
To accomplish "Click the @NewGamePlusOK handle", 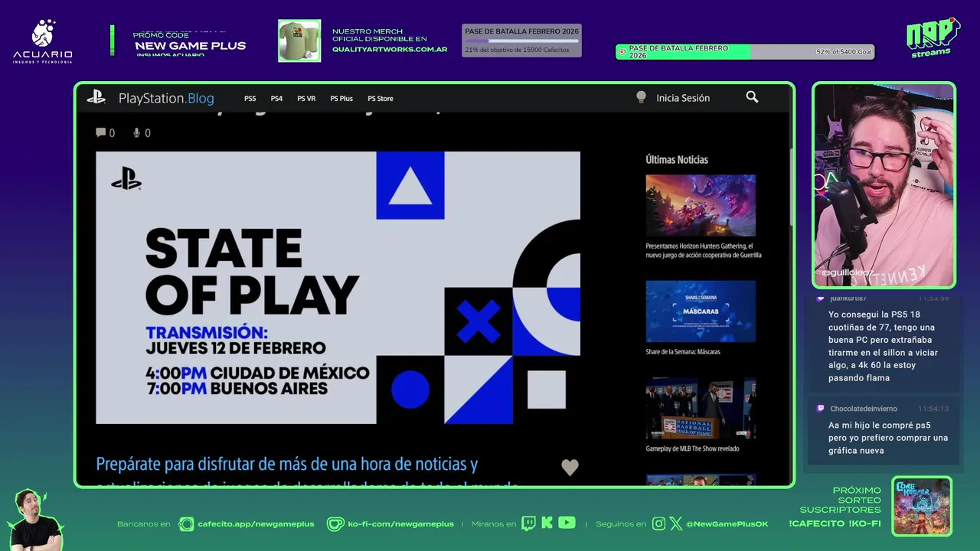I will coord(727,524).
